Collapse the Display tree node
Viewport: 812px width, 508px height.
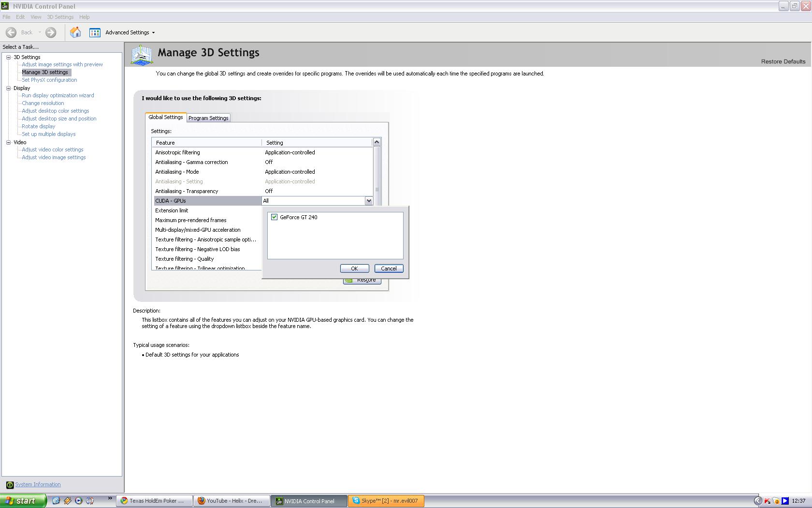click(8, 88)
